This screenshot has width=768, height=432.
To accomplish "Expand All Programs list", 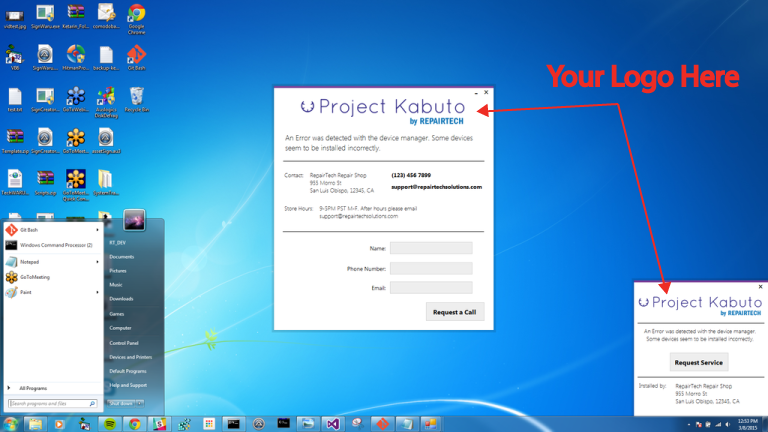I will coord(32,388).
